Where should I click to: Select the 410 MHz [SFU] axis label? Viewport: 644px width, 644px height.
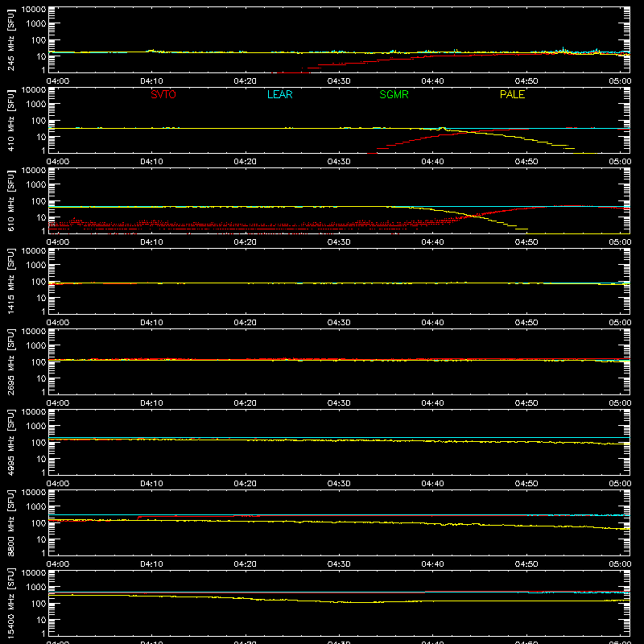(x=10, y=120)
